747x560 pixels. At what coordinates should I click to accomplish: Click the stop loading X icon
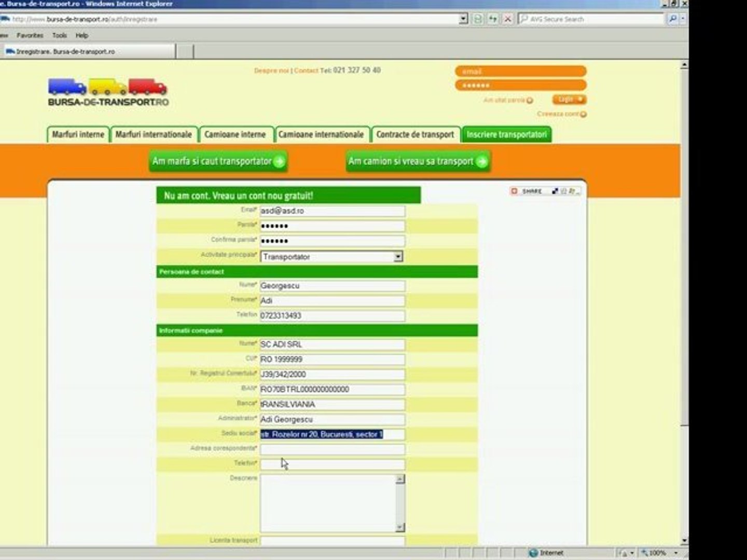click(508, 19)
